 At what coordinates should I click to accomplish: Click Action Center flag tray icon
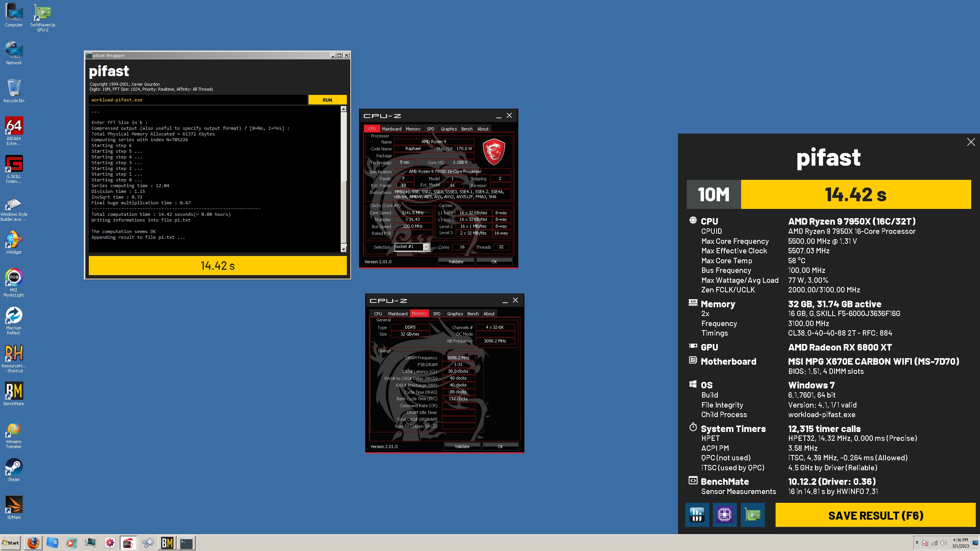pos(925,543)
